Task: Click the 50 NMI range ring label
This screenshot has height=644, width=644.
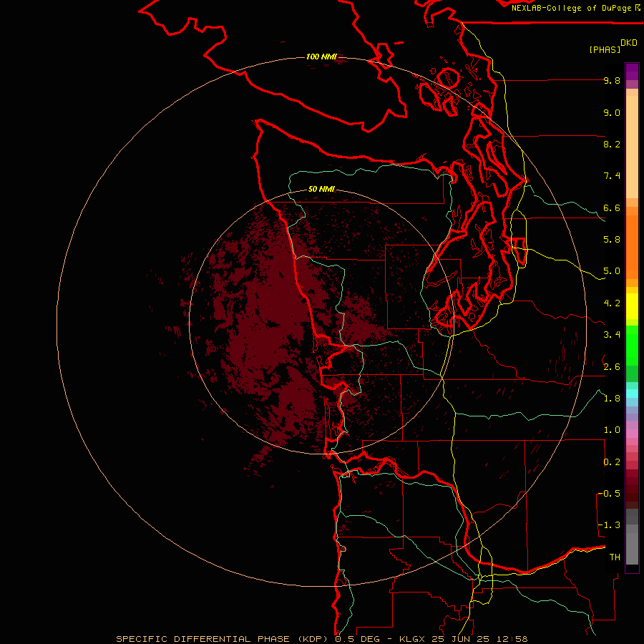Action: pos(321,189)
